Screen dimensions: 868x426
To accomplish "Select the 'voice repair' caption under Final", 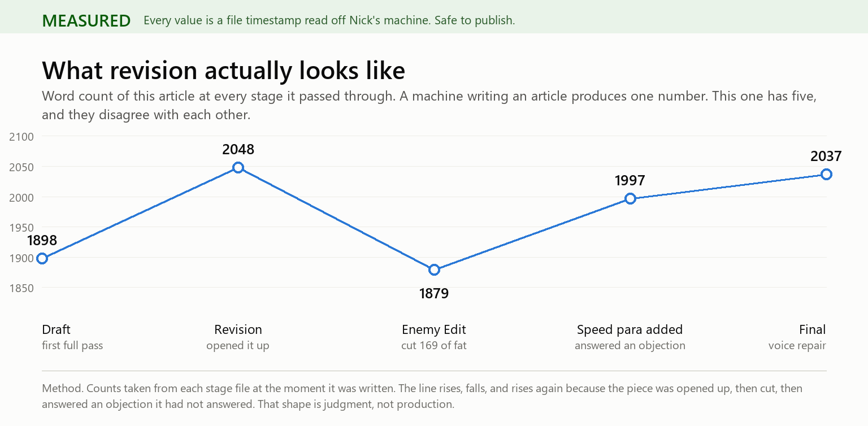I will tap(797, 345).
